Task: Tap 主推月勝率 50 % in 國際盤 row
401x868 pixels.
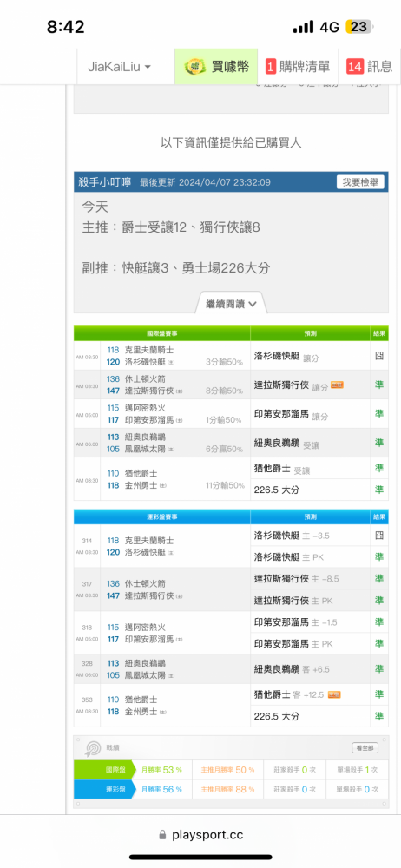Action: pos(227,769)
